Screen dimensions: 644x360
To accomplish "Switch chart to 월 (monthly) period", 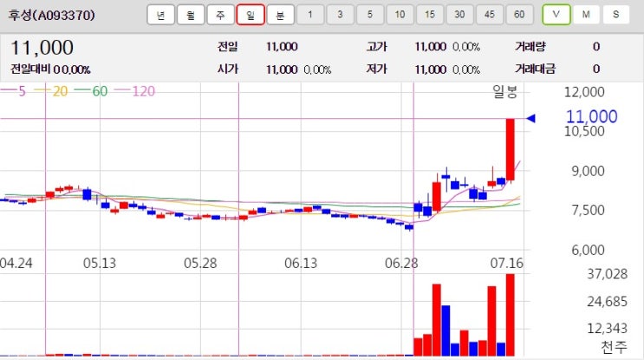I will pyautogui.click(x=191, y=15).
